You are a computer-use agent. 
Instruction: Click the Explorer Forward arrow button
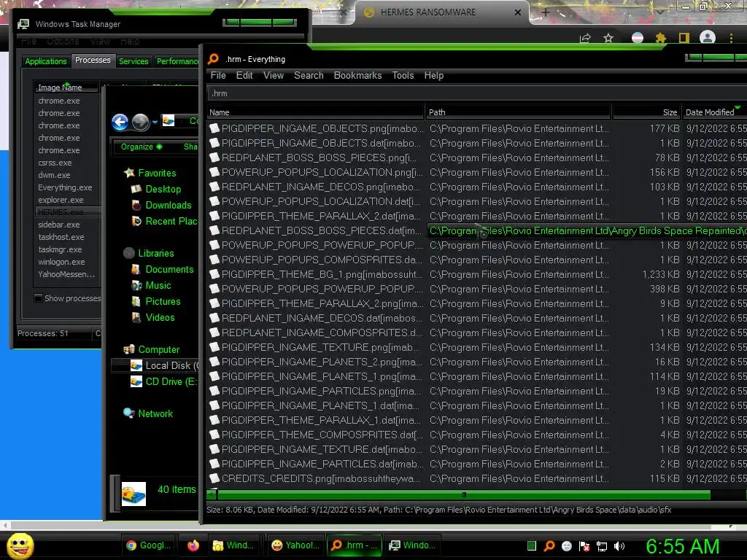click(141, 122)
